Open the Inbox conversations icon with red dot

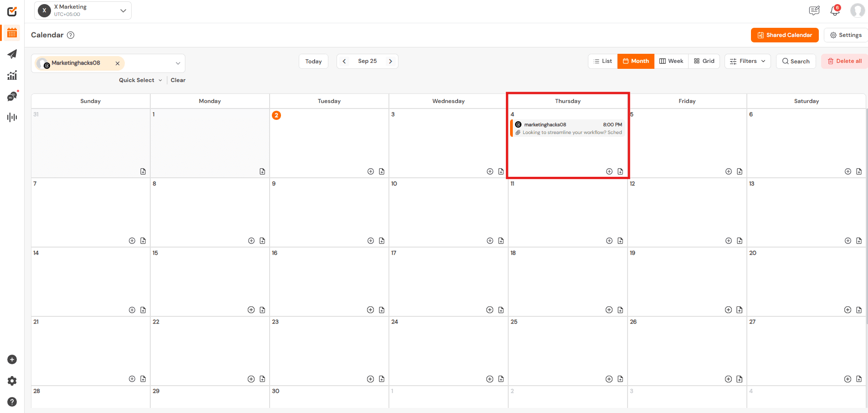click(x=12, y=96)
